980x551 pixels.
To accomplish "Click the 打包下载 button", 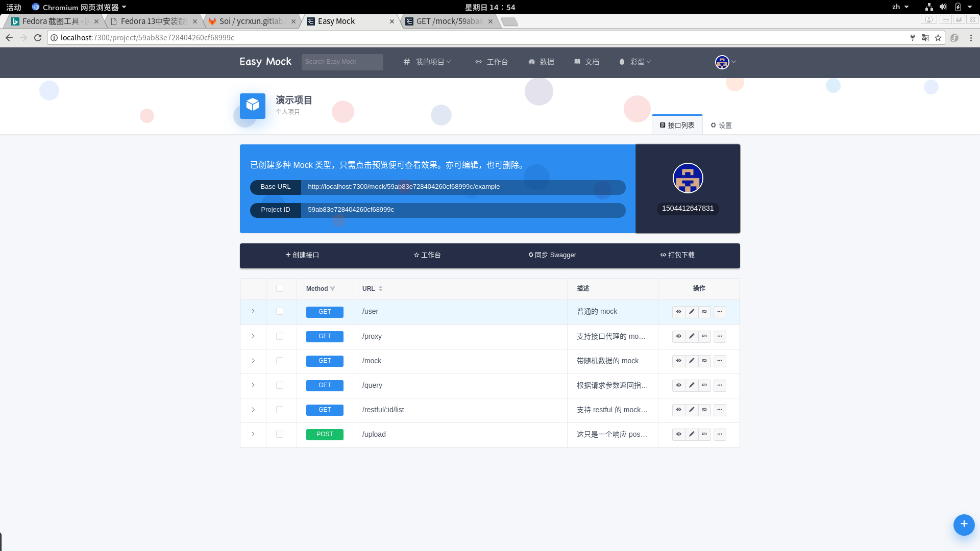I will [x=677, y=255].
